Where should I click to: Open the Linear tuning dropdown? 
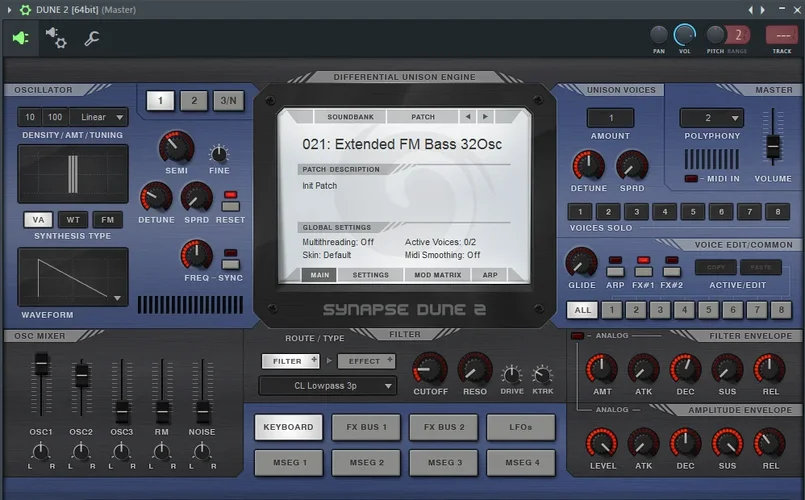[x=98, y=117]
